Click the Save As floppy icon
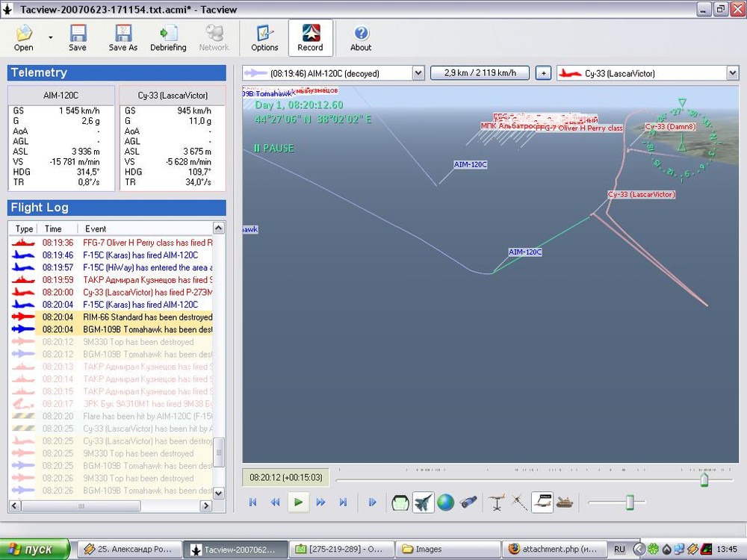The width and height of the screenshot is (747, 560). (x=123, y=38)
